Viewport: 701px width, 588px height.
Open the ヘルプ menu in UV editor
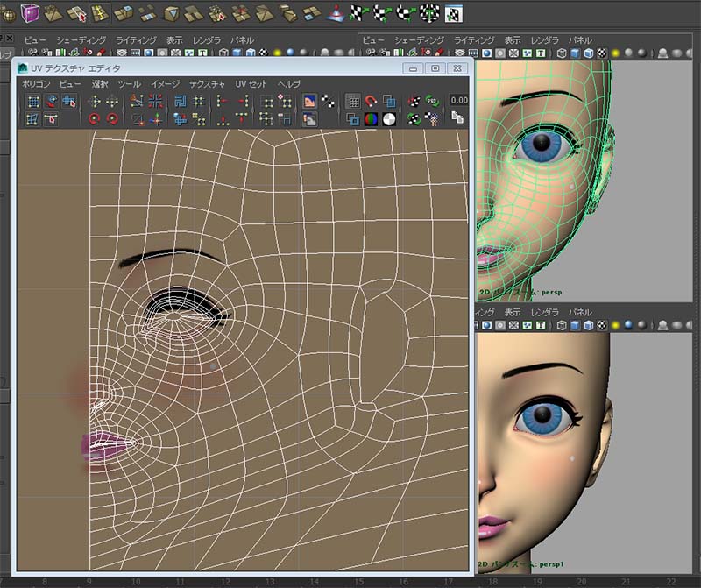point(289,84)
